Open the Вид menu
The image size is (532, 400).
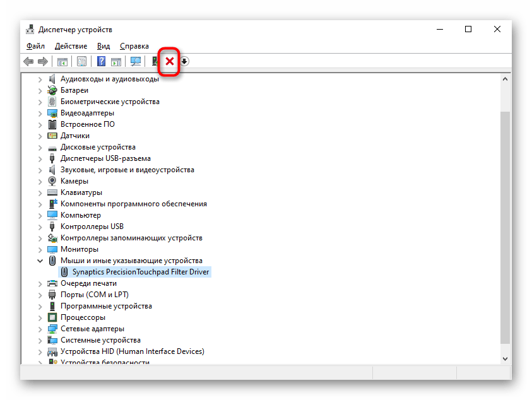(x=103, y=45)
